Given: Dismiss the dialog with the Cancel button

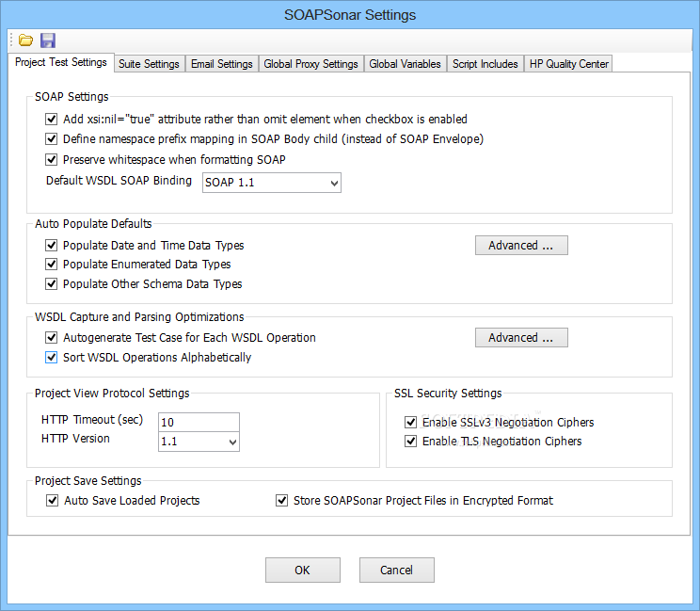Looking at the screenshot, I should tap(396, 570).
